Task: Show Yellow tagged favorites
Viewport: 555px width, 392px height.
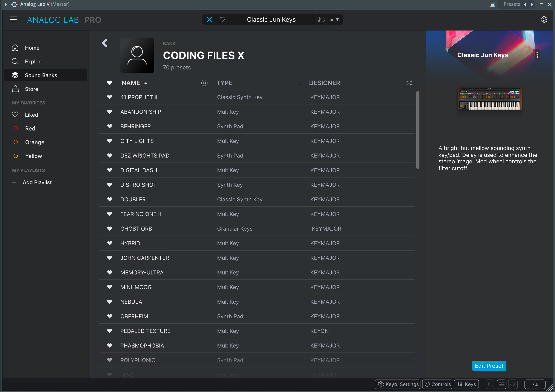Action: 45,156
